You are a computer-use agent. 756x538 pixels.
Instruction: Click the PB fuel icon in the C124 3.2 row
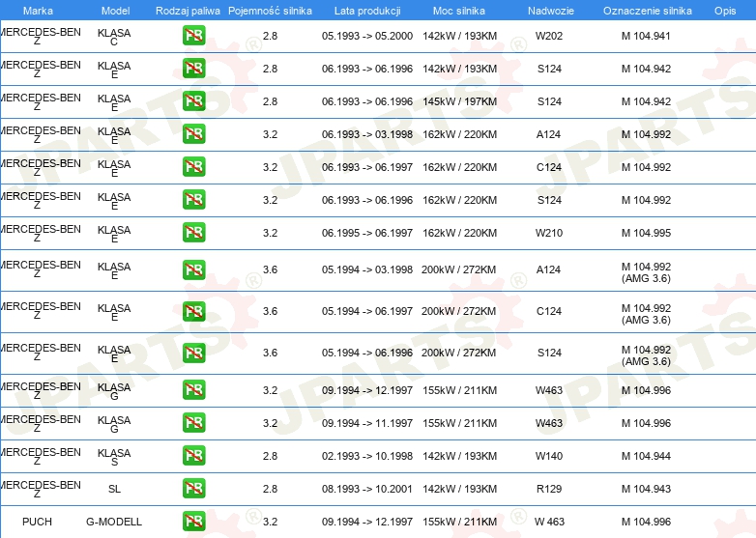(193, 167)
